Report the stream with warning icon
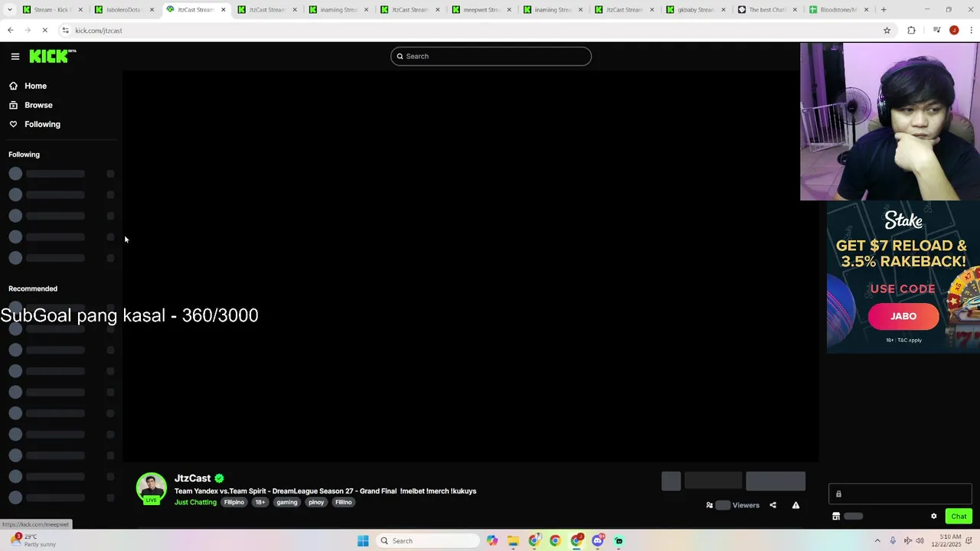Screen dimensions: 980x551 (x=795, y=505)
